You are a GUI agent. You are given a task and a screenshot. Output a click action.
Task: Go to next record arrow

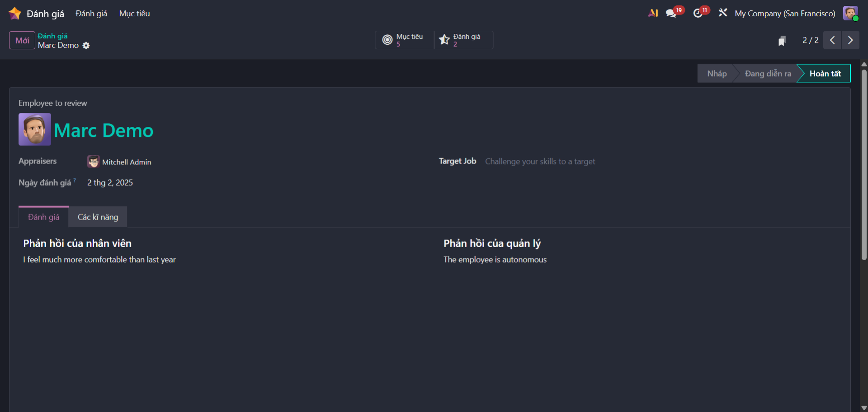coord(850,40)
